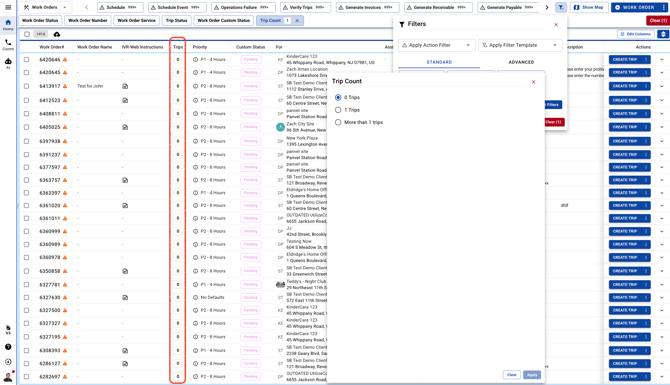Expand row details for work order 6282697
Screen dimensions: 670x385
[662, 377]
